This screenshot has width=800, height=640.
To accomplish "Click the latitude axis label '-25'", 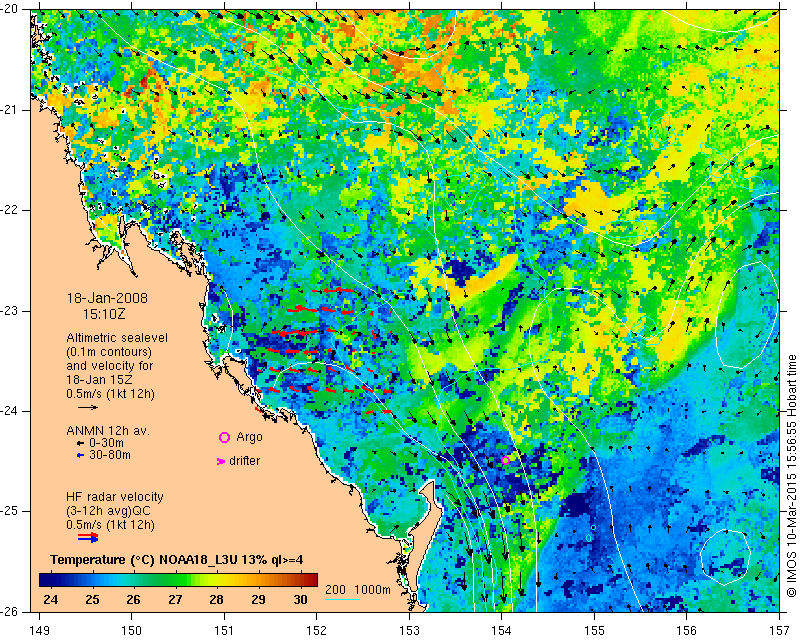I will (9, 511).
